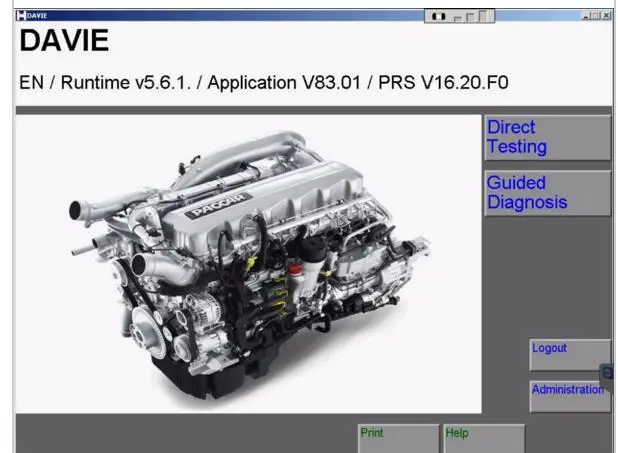
Task: Click the 'DAVIE' heading text
Action: click(64, 40)
